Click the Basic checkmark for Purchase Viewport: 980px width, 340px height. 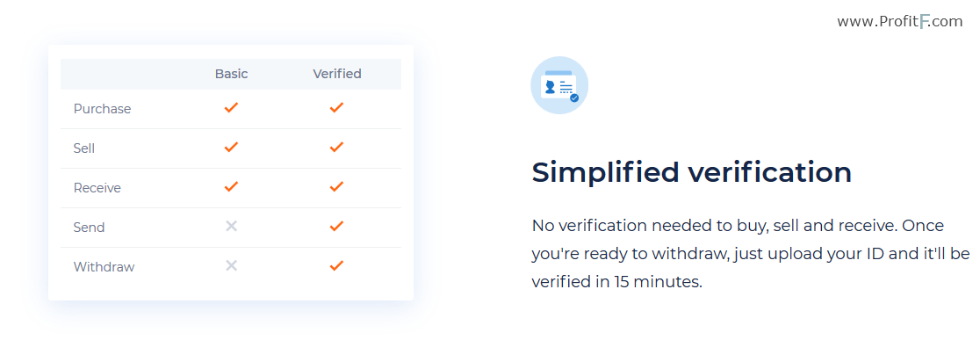coord(231,107)
